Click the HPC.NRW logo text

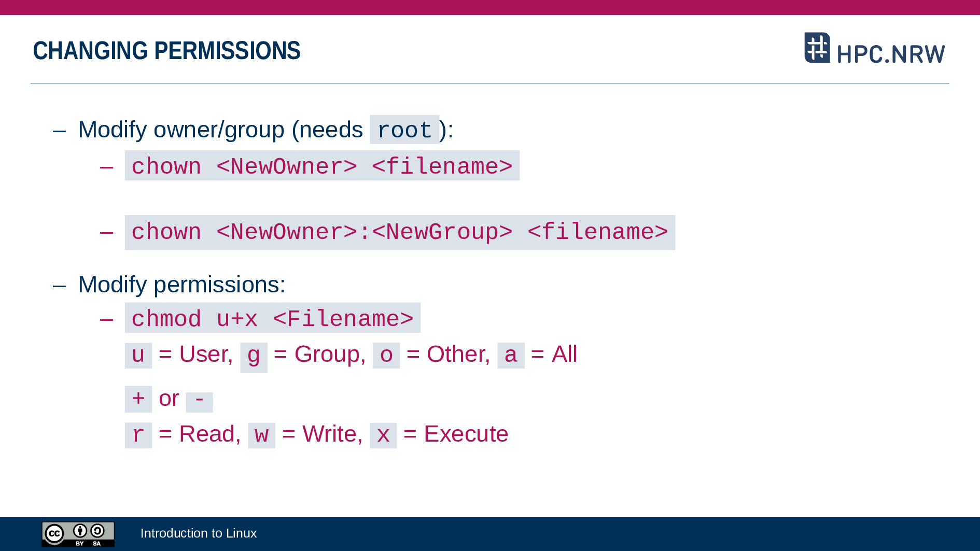click(890, 54)
